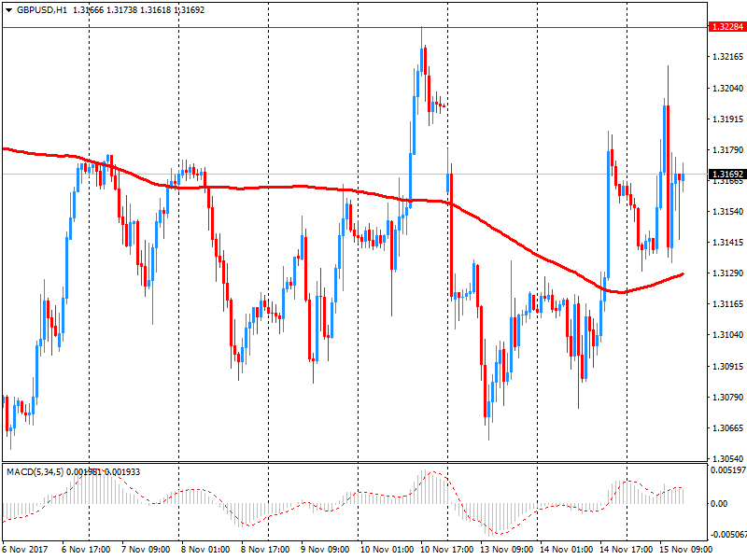Click the current price label 1.31692

[x=727, y=175]
